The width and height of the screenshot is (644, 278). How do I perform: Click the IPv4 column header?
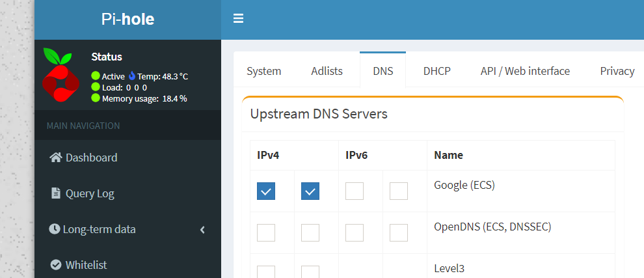pos(268,155)
